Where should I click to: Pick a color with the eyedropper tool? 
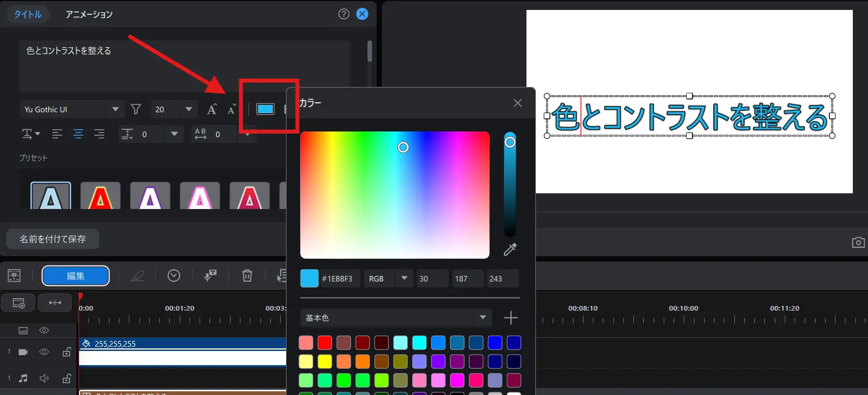point(510,249)
